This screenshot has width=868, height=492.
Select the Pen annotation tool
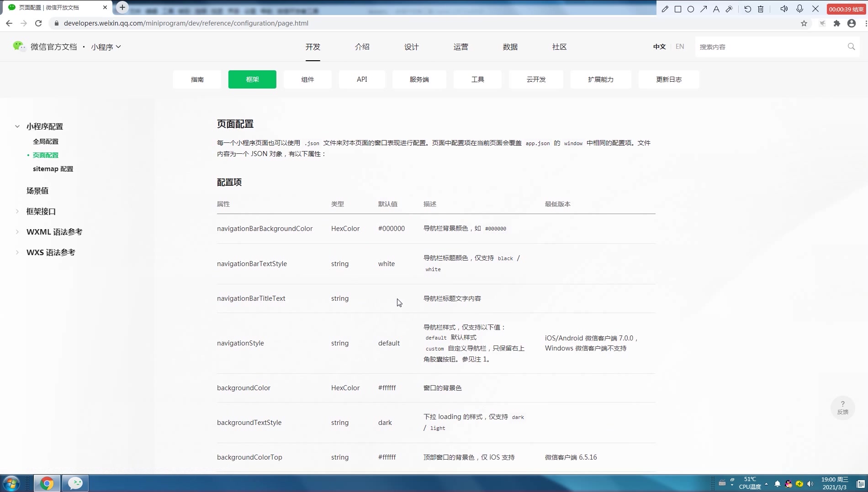point(665,9)
